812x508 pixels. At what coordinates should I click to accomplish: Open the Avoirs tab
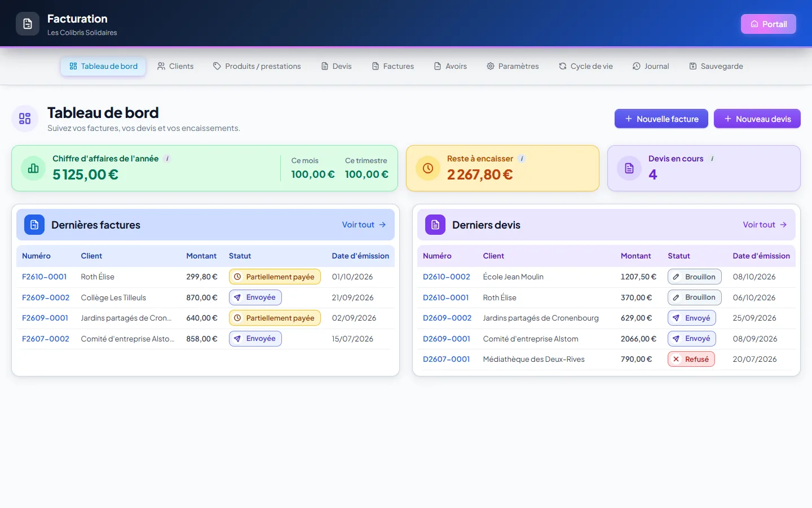pos(451,66)
